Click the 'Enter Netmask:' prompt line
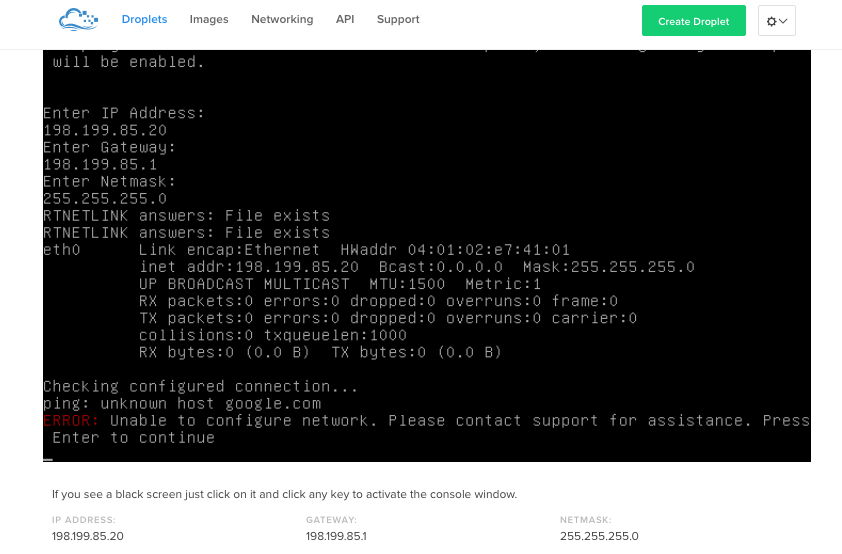This screenshot has width=842, height=554. [x=109, y=182]
